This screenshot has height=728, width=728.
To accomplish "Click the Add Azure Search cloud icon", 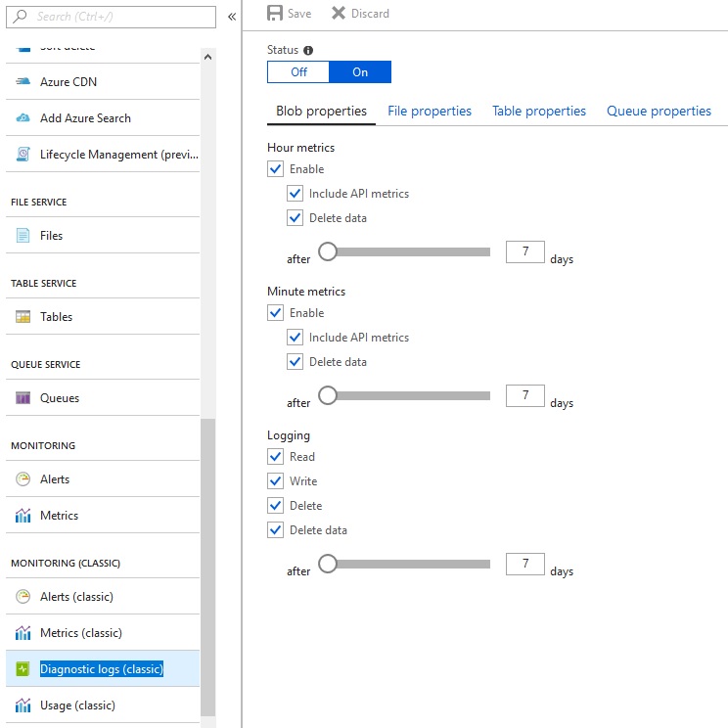I will click(x=23, y=118).
